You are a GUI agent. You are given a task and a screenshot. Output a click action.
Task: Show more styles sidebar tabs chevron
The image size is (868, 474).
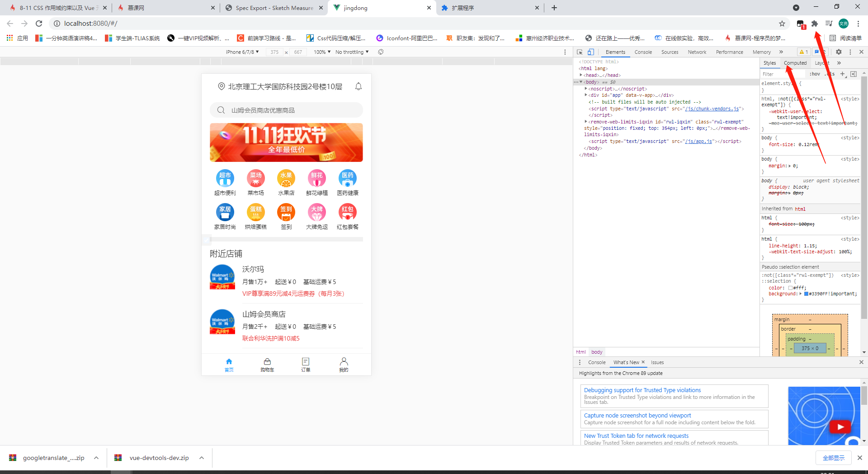839,63
